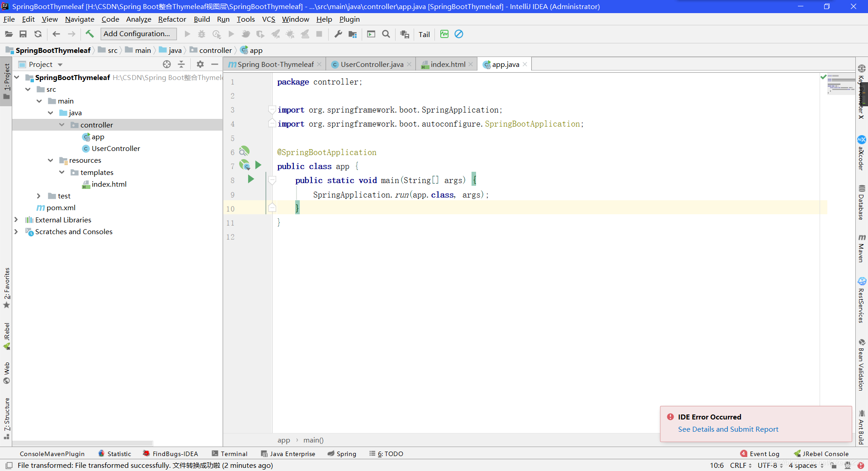The image size is (868, 471).
Task: Switch to the index.html editor tab
Action: 448,64
